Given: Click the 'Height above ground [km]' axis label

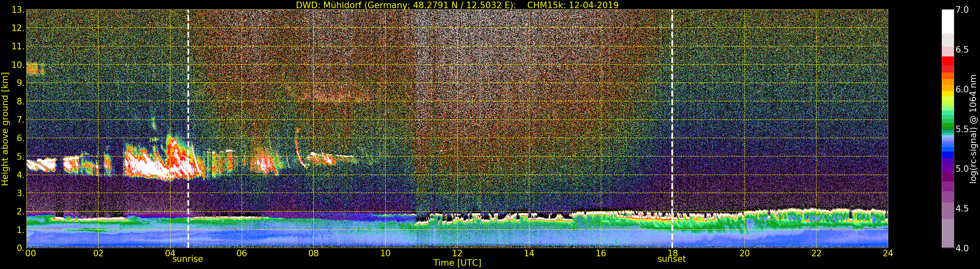Looking at the screenshot, I should point(5,129).
